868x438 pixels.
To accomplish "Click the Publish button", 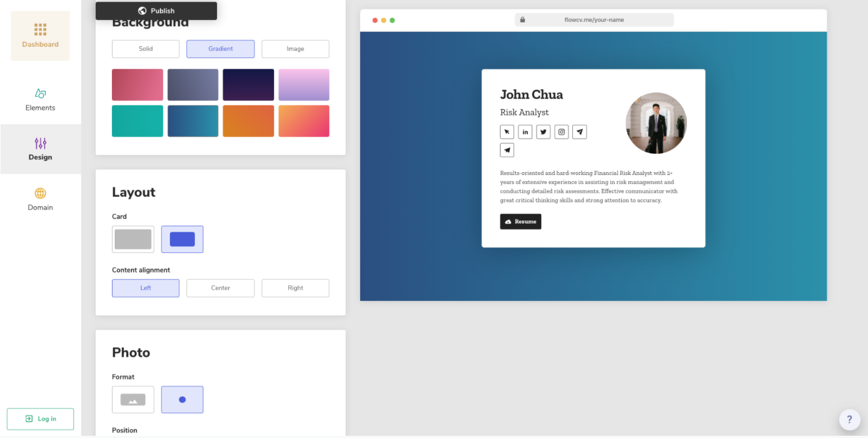I will pos(156,11).
